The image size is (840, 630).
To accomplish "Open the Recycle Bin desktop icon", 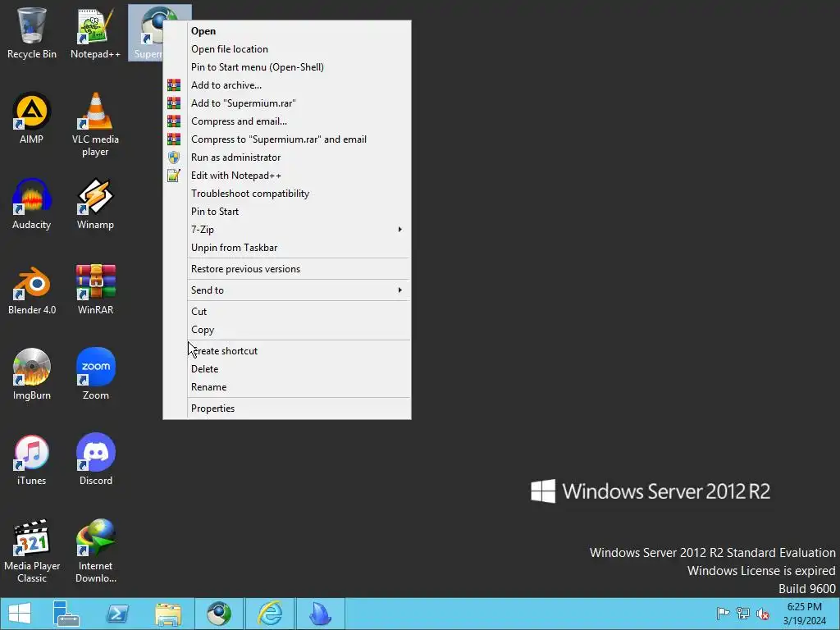I will (32, 32).
